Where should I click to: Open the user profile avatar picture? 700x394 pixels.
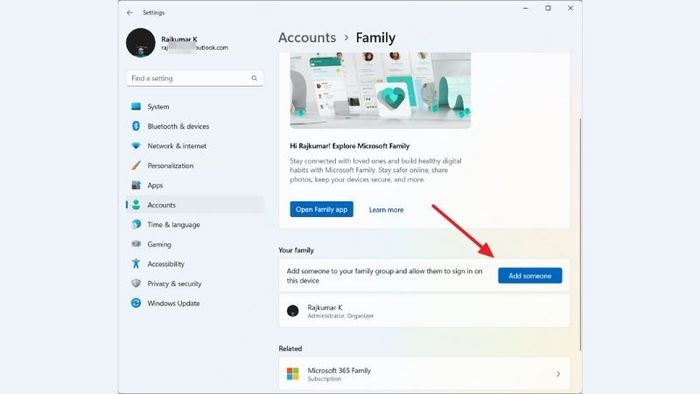[141, 43]
